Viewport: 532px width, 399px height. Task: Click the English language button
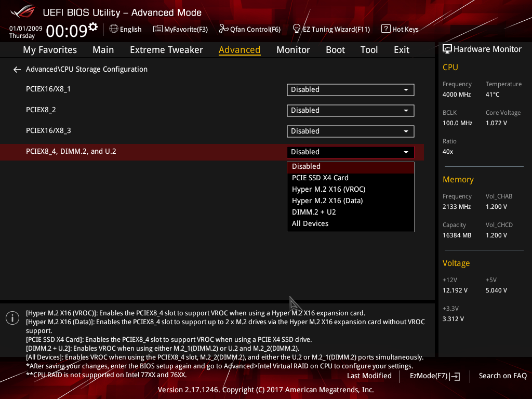[126, 29]
